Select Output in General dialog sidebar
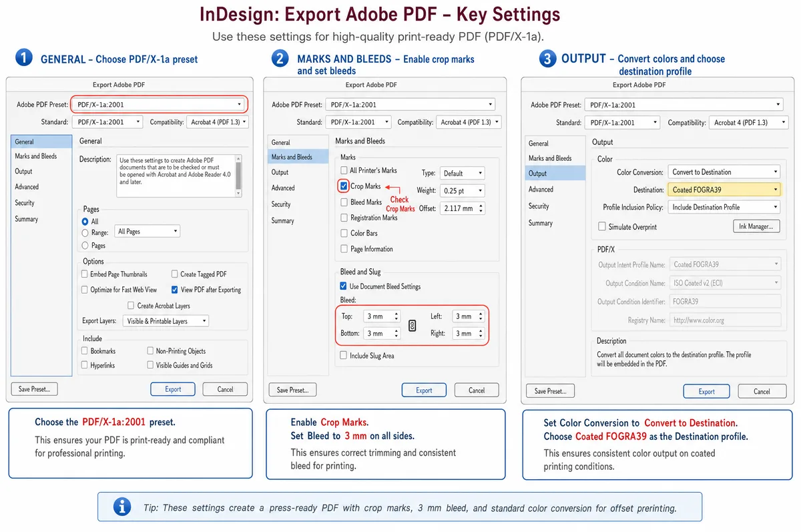 [41, 172]
